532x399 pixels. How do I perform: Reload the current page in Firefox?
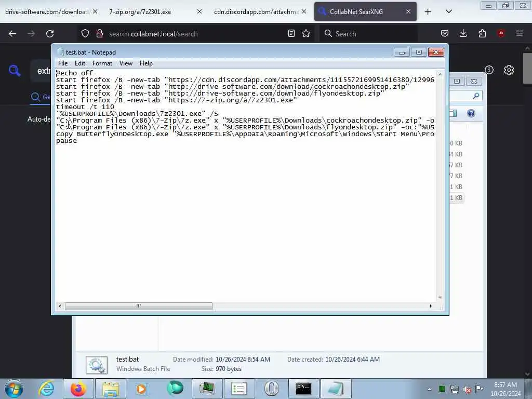pos(50,34)
